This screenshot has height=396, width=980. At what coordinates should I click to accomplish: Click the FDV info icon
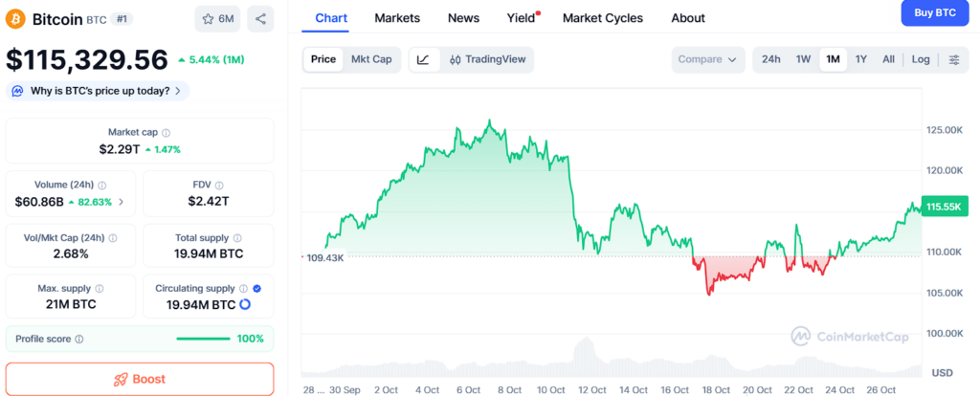(224, 185)
